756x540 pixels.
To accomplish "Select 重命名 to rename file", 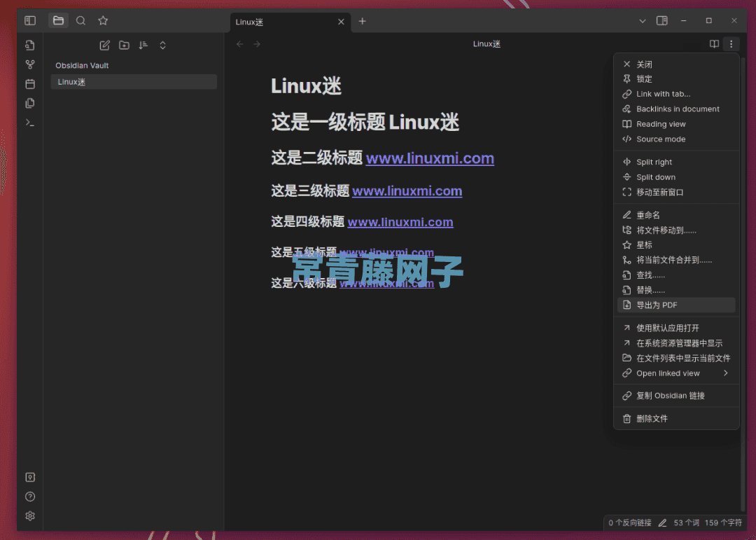I will [x=676, y=215].
